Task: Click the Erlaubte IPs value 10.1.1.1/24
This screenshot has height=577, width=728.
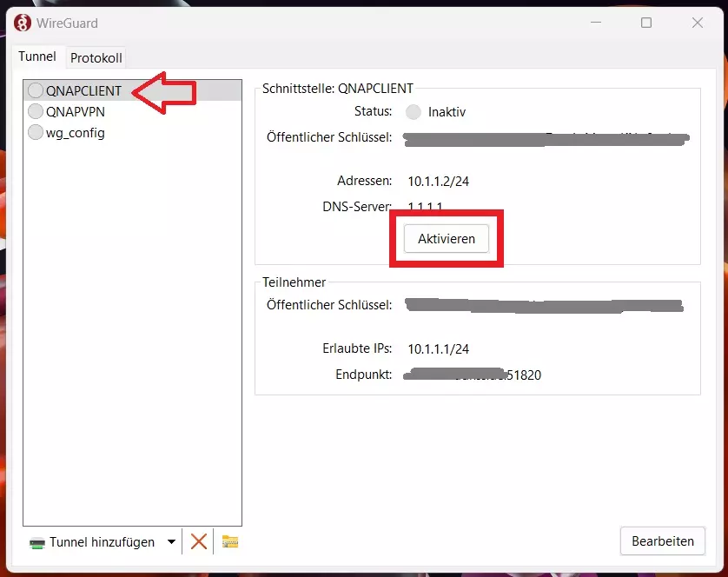Action: [439, 348]
